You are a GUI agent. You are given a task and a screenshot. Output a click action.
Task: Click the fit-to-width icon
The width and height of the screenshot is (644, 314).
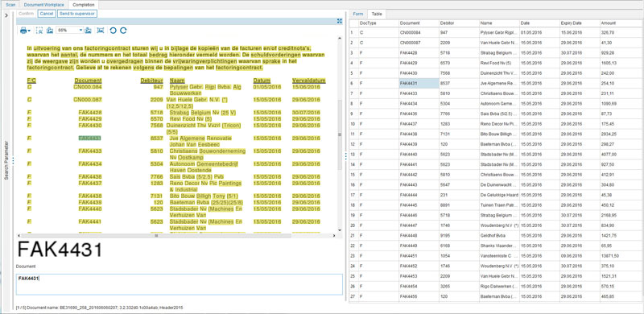[x=100, y=30]
